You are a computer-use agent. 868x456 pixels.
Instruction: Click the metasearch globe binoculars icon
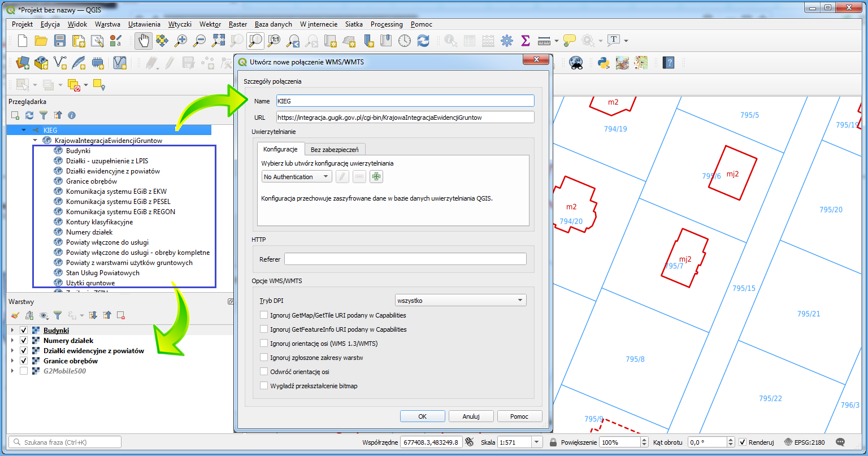click(576, 63)
